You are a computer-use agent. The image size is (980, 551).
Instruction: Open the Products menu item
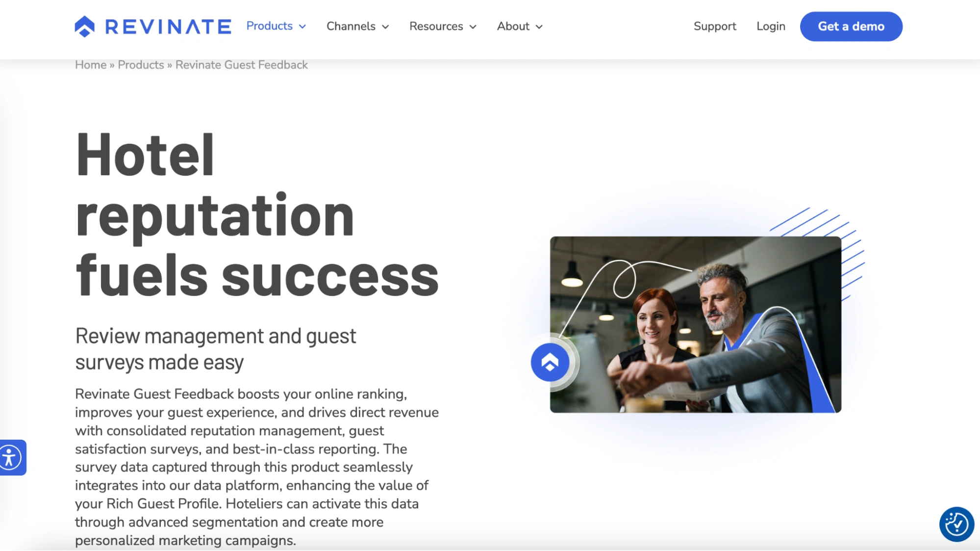pos(269,26)
